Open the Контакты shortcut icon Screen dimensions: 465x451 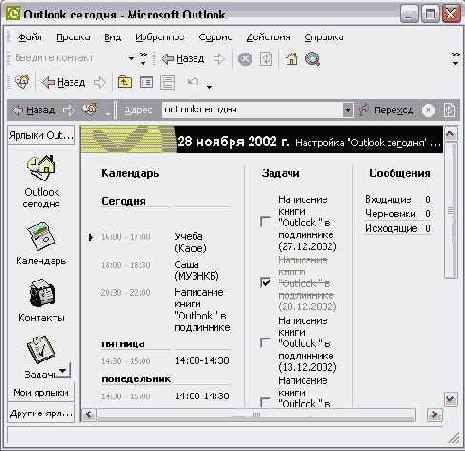click(42, 293)
